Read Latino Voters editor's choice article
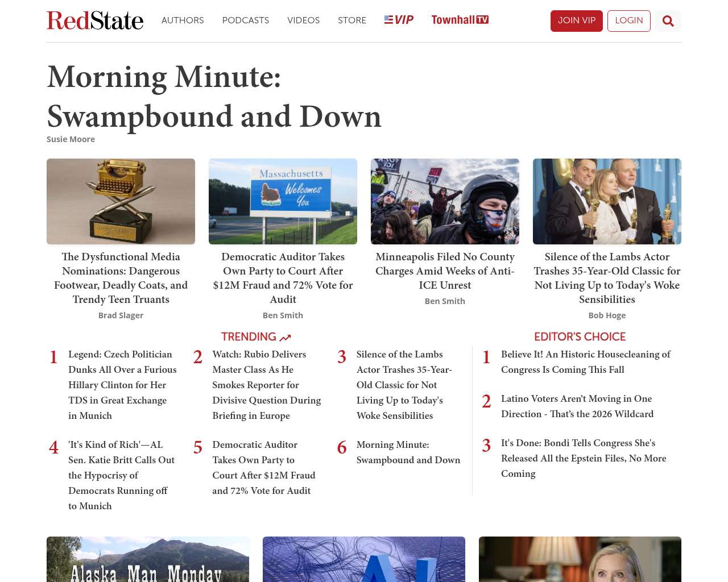The image size is (728, 582). click(577, 406)
